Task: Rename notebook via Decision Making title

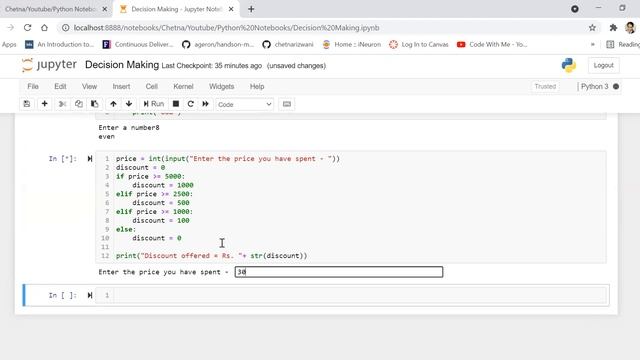Action: point(122,65)
